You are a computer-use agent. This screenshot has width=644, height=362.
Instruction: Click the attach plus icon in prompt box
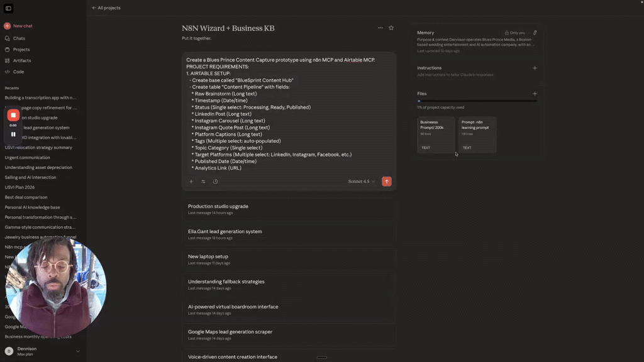191,182
